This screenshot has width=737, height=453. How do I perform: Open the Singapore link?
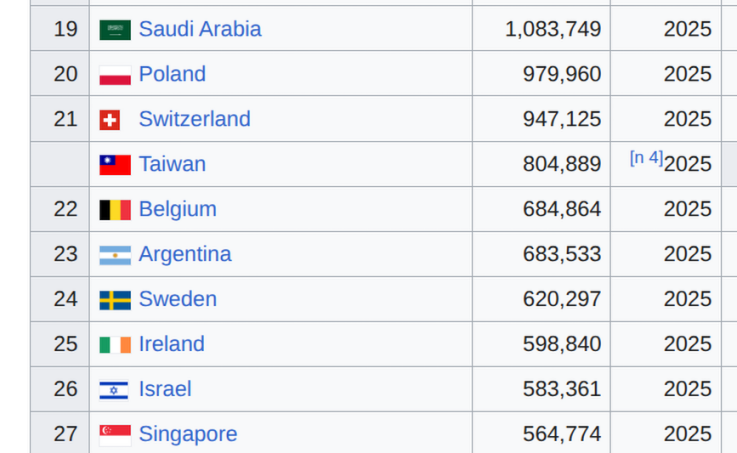coord(188,434)
